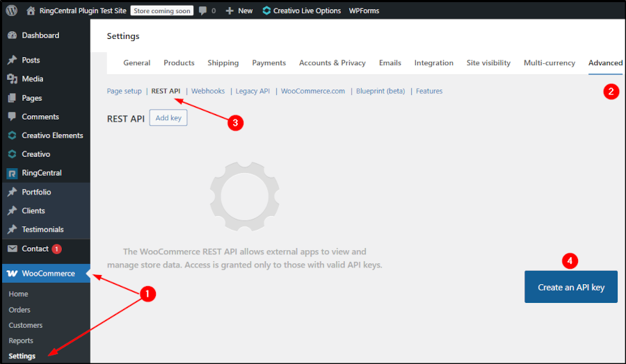The image size is (626, 364).
Task: Click the Contact envelope icon in sidebar
Action: 12,249
